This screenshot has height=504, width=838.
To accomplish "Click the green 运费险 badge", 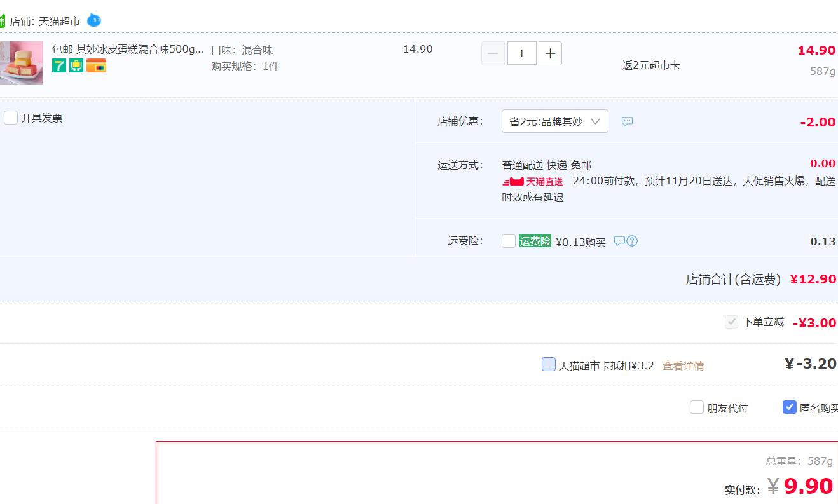I will click(x=535, y=241).
